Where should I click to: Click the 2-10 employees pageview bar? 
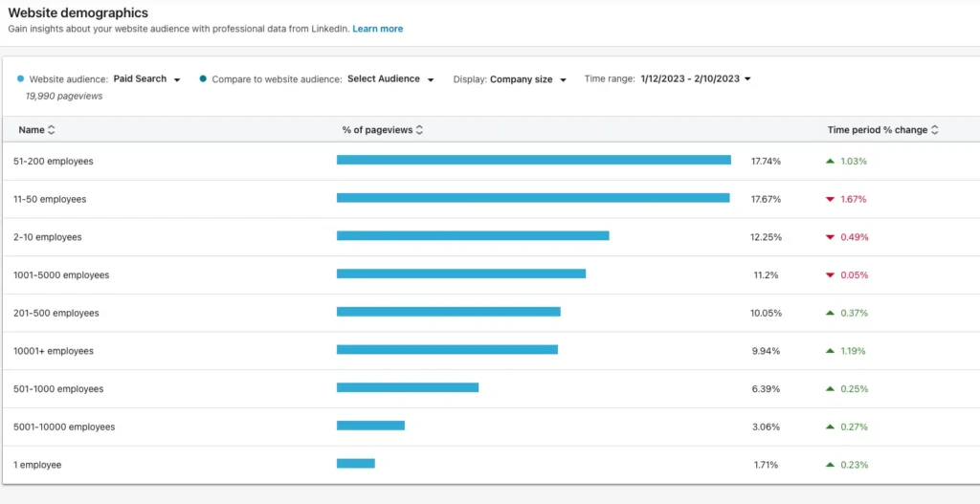pos(473,235)
